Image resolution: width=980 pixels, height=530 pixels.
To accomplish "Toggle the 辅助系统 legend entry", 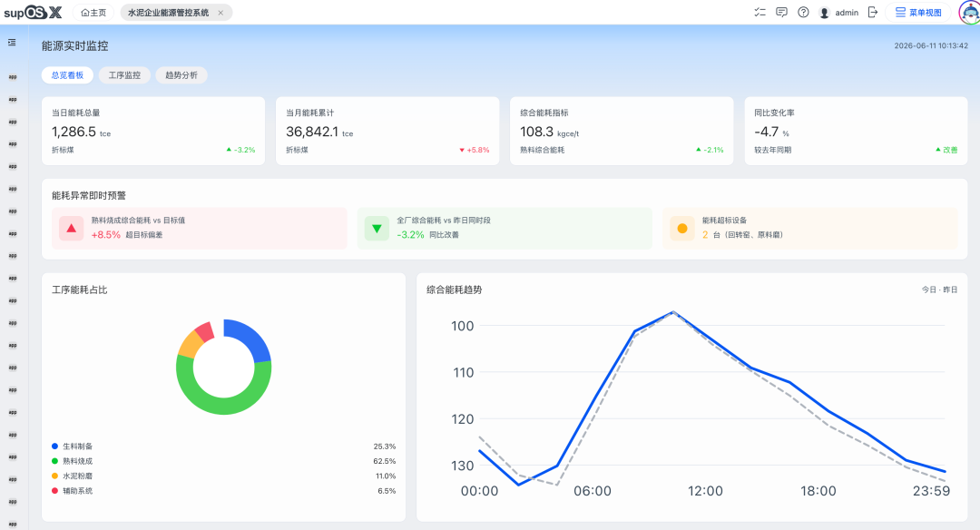I will coord(73,491).
